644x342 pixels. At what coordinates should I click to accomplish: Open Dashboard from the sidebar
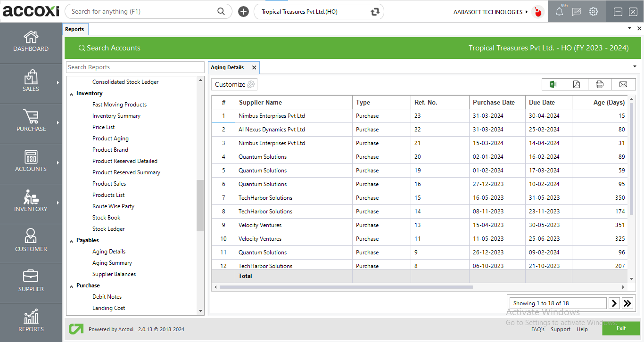(31, 41)
